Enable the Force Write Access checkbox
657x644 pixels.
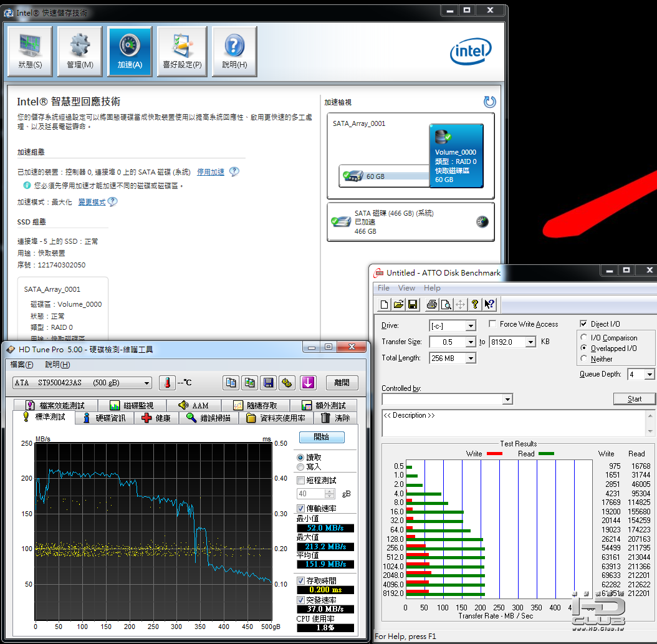tap(493, 324)
